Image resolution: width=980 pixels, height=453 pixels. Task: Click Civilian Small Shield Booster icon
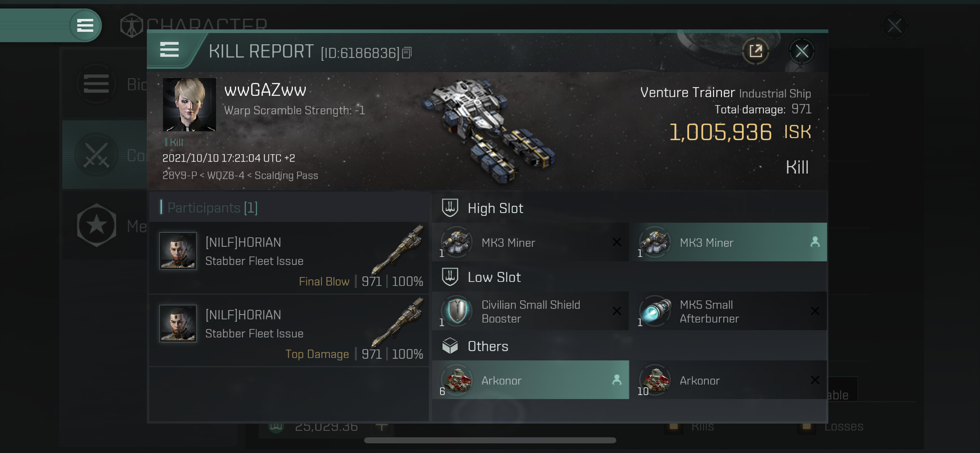pyautogui.click(x=457, y=311)
